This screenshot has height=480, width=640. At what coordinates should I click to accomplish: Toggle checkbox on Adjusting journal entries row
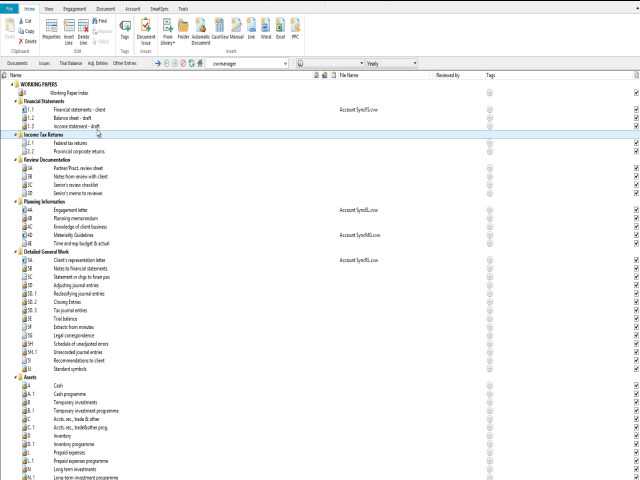pos(636,285)
